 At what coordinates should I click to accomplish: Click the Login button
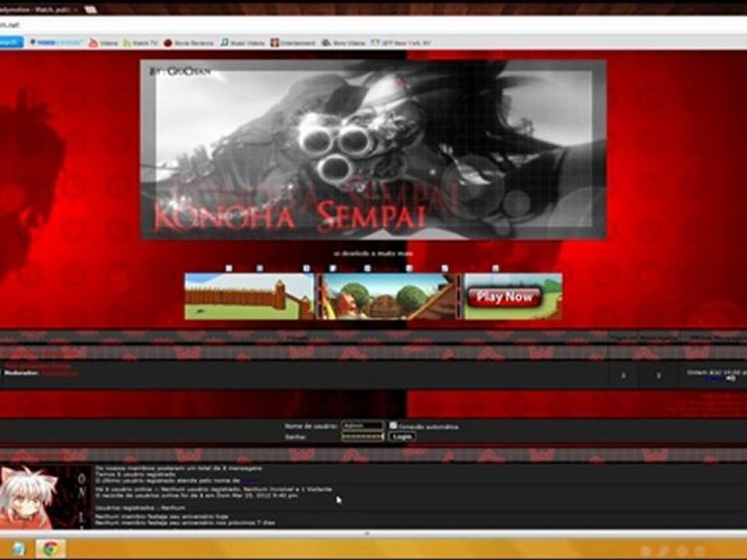402,436
